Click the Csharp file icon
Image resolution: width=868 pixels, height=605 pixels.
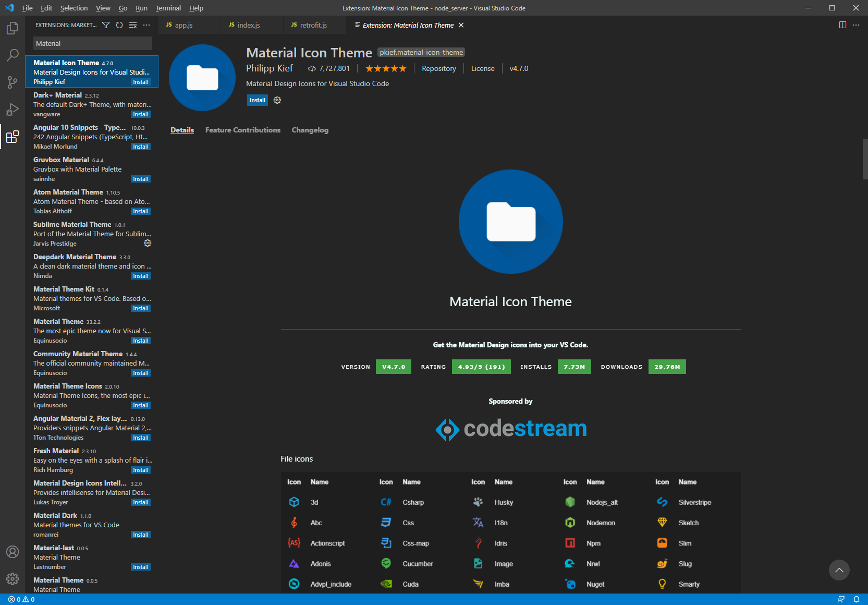[x=386, y=502]
